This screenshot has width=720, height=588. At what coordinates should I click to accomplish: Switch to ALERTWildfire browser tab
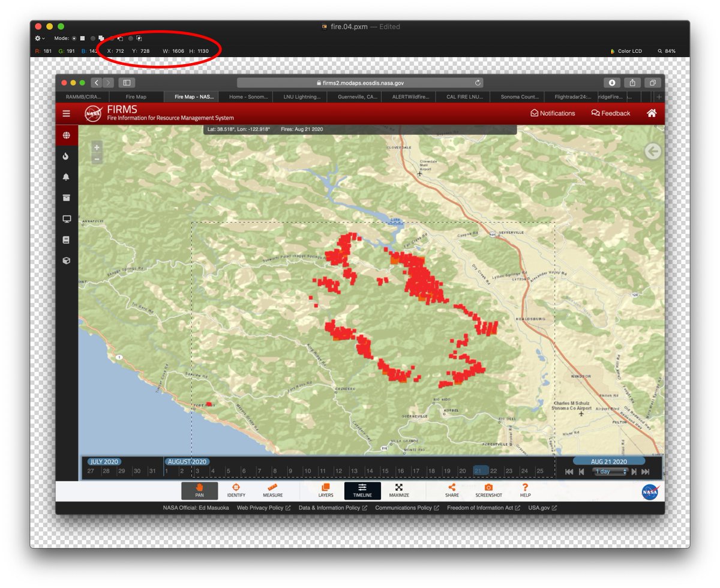coord(408,97)
